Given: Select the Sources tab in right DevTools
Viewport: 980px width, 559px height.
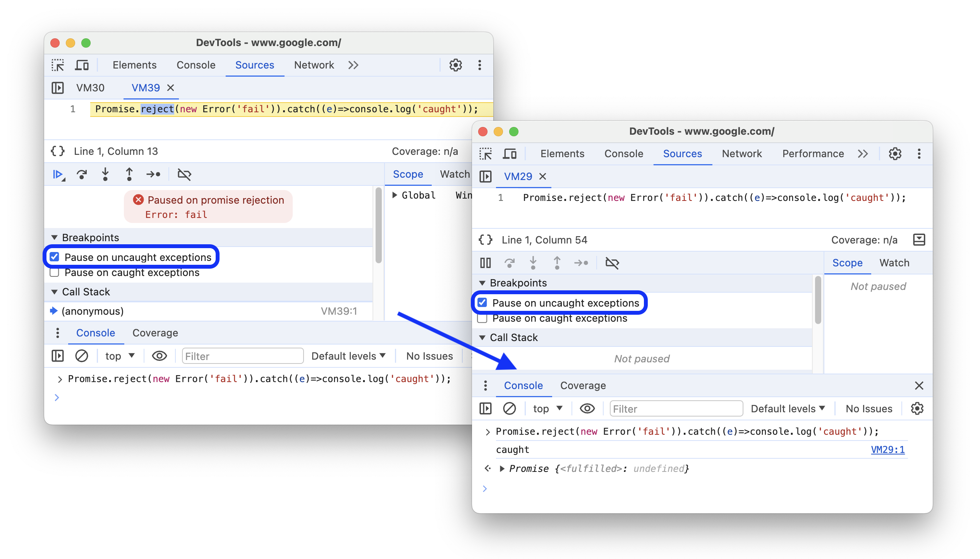Looking at the screenshot, I should [681, 153].
